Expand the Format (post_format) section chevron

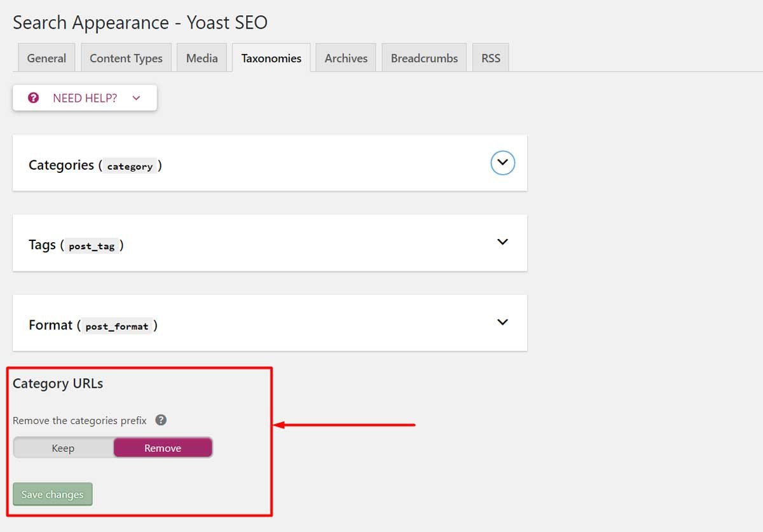point(502,322)
